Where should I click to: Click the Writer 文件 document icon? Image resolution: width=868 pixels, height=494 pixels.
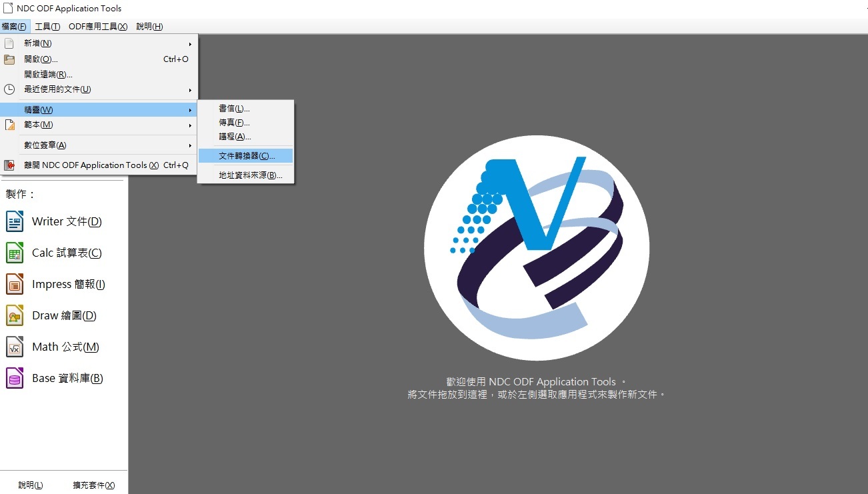coord(15,221)
